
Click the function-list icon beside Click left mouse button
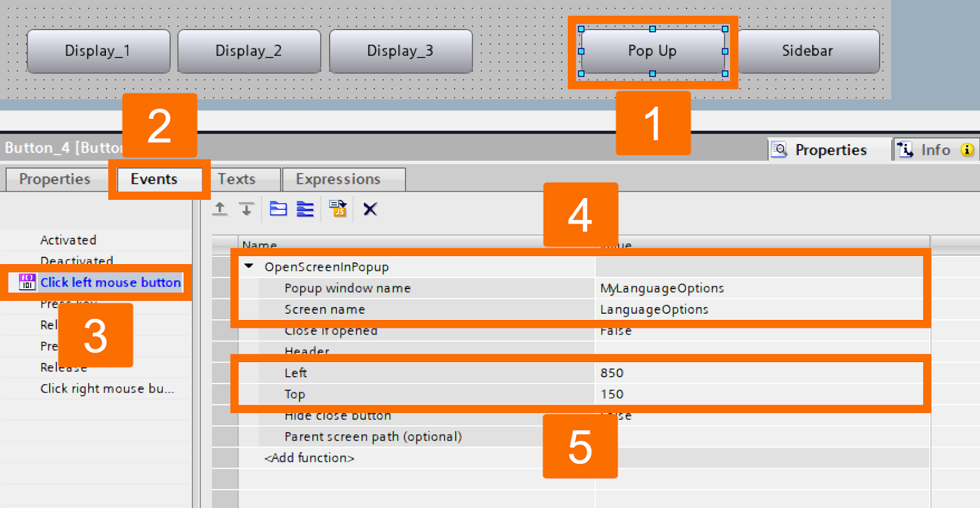pyautogui.click(x=27, y=282)
